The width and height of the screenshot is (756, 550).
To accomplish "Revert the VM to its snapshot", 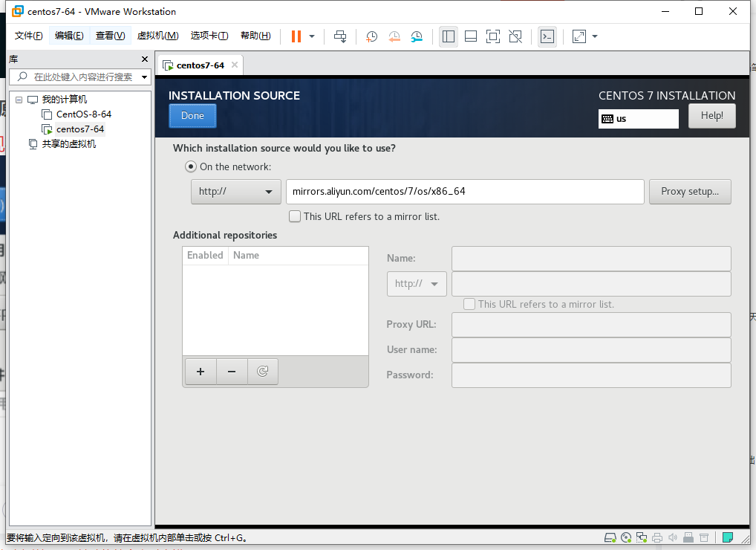I will pyautogui.click(x=394, y=36).
